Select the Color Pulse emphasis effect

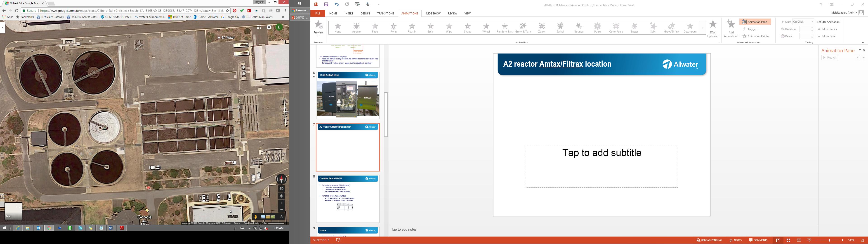click(616, 28)
